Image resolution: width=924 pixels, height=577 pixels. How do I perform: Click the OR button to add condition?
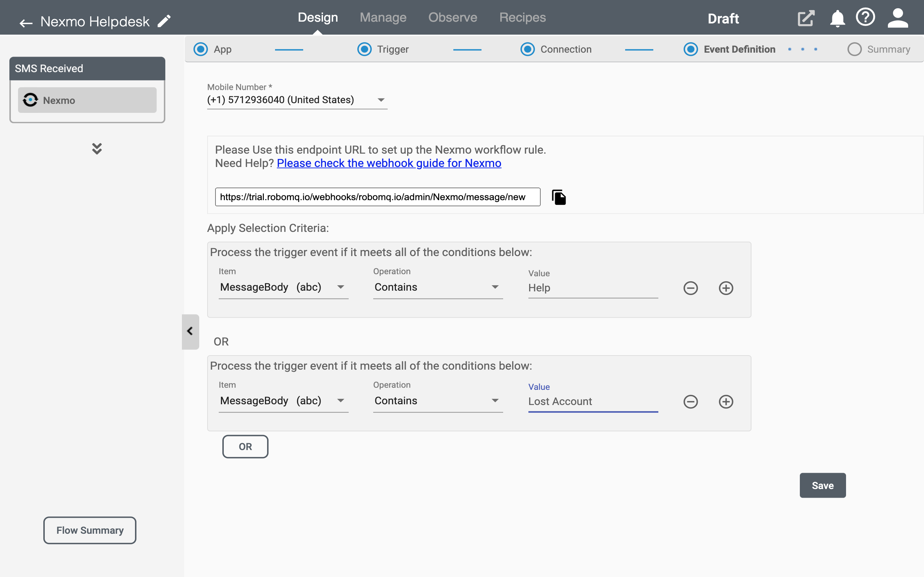click(x=245, y=447)
